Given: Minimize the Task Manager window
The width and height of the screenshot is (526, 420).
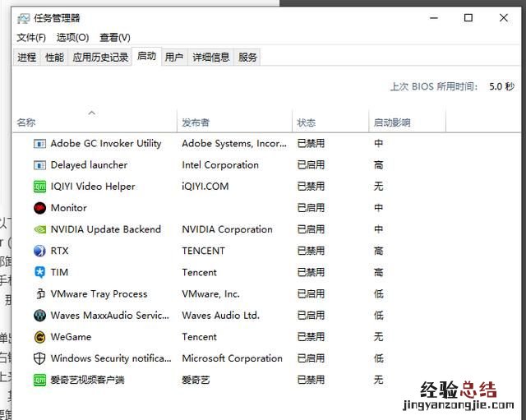Looking at the screenshot, I should coord(434,18).
